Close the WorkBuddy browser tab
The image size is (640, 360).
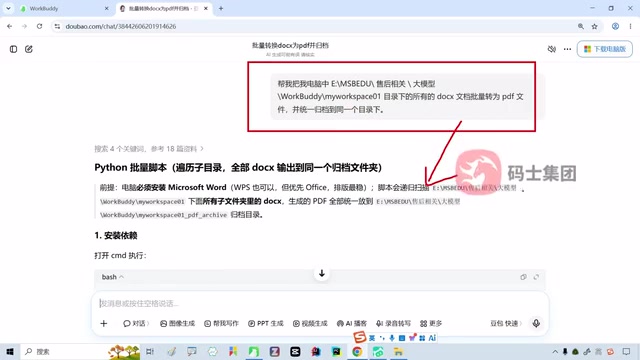[x=107, y=8]
